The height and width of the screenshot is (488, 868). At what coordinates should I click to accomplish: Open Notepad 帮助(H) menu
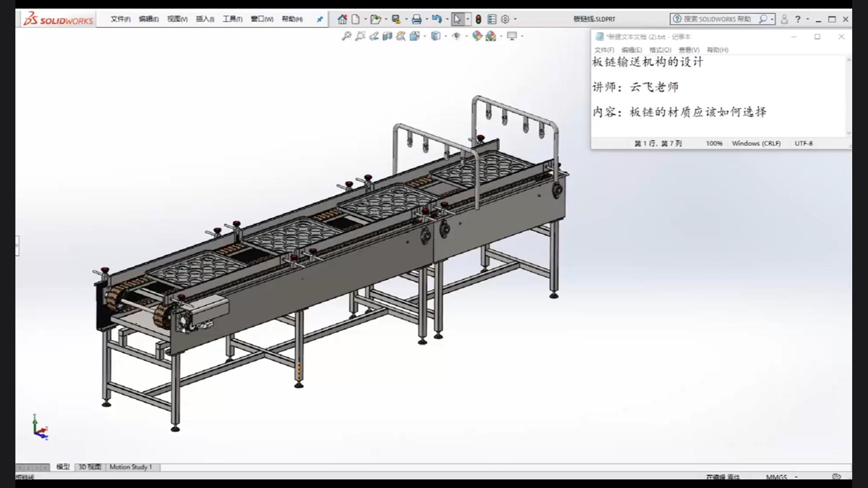click(x=717, y=50)
